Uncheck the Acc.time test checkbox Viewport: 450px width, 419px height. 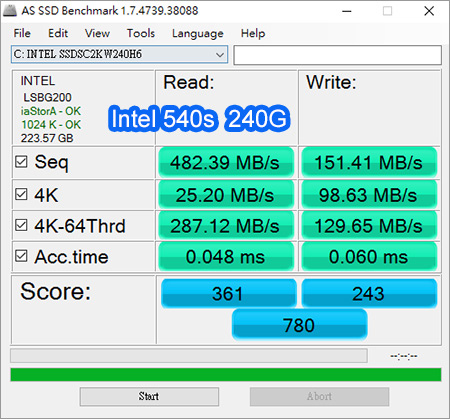(x=21, y=256)
